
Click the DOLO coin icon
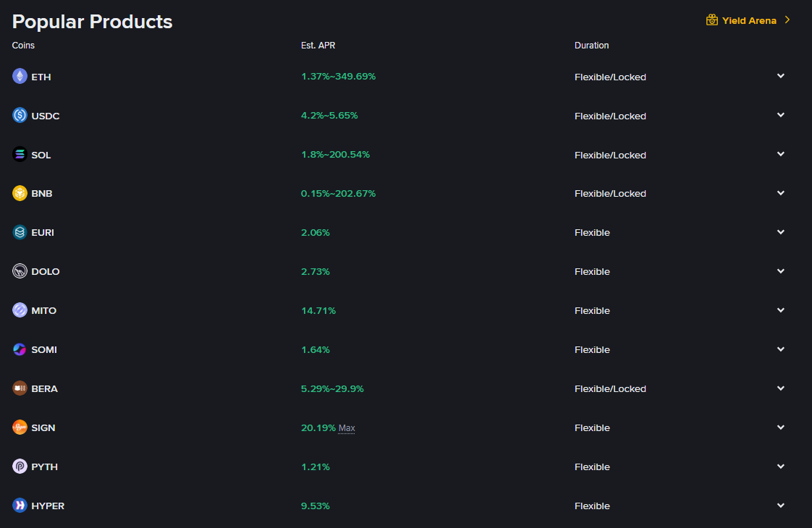(x=20, y=272)
